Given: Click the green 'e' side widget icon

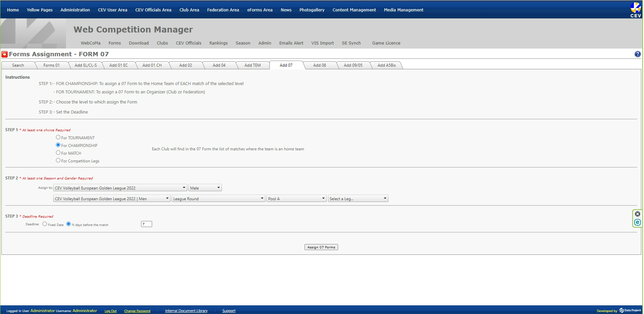Looking at the screenshot, I should click(x=637, y=222).
